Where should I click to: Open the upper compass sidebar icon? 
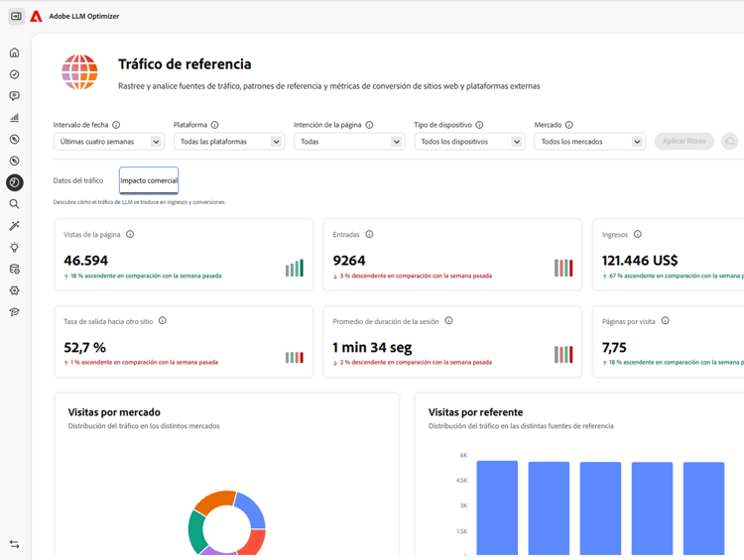(15, 140)
